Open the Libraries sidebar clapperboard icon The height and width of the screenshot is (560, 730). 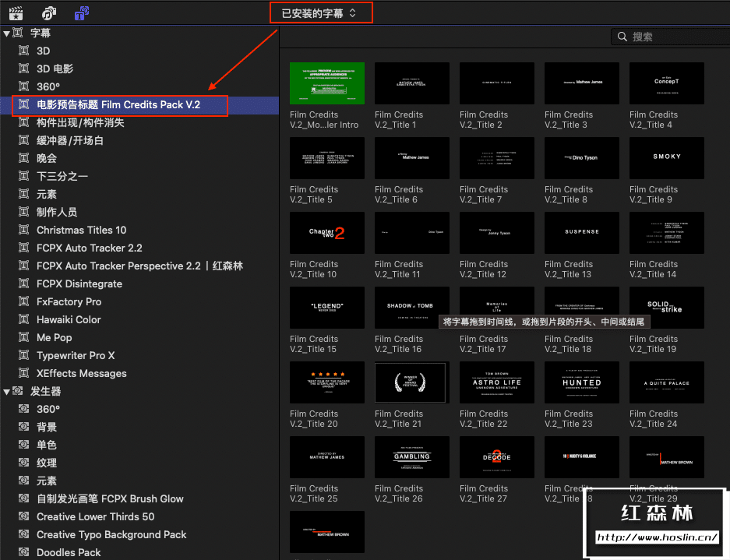click(16, 13)
